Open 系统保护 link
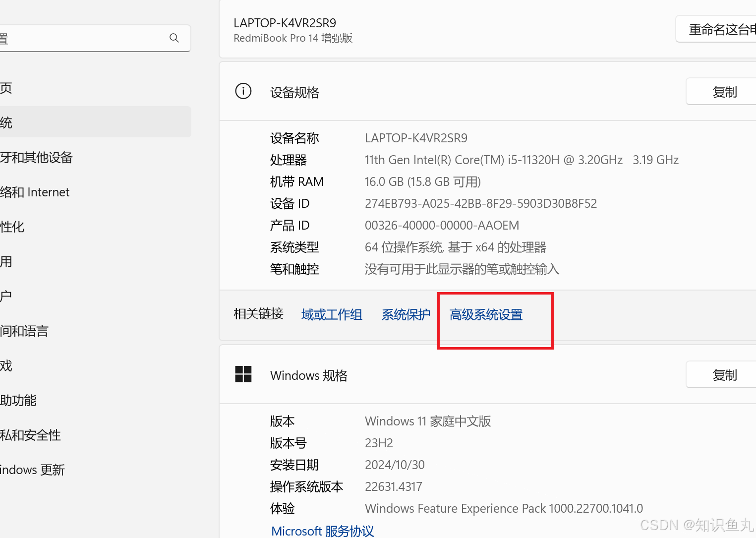 [x=406, y=315]
